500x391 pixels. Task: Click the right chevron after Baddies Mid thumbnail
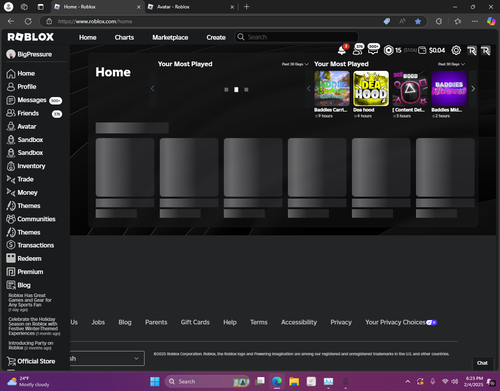pos(473,89)
